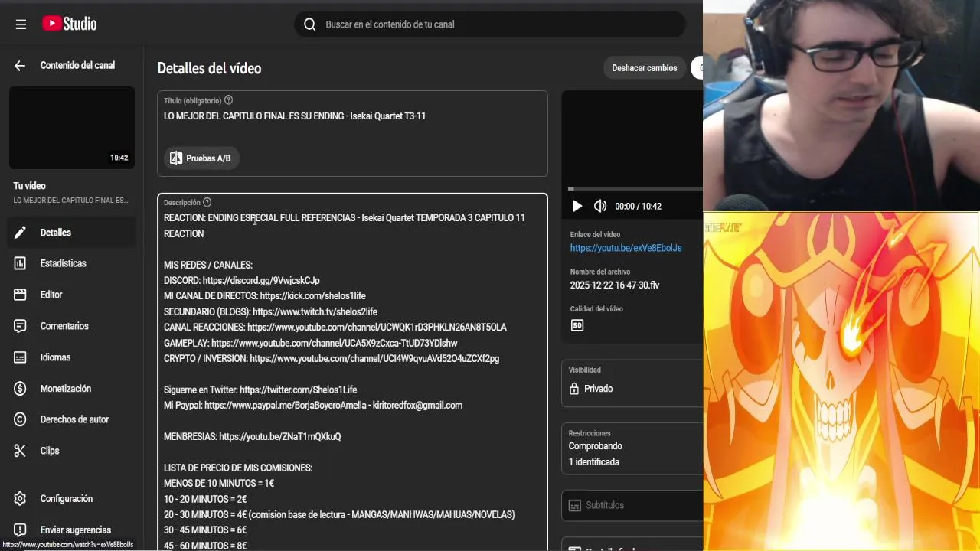Open Configuración settings
The width and height of the screenshot is (980, 551).
[x=72, y=498]
